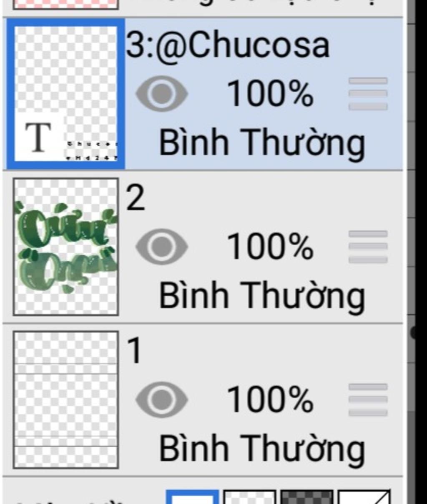This screenshot has height=504, width=427.
Task: Click the 100% opacity of layer 3:@Chucosa
Action: 270,94
